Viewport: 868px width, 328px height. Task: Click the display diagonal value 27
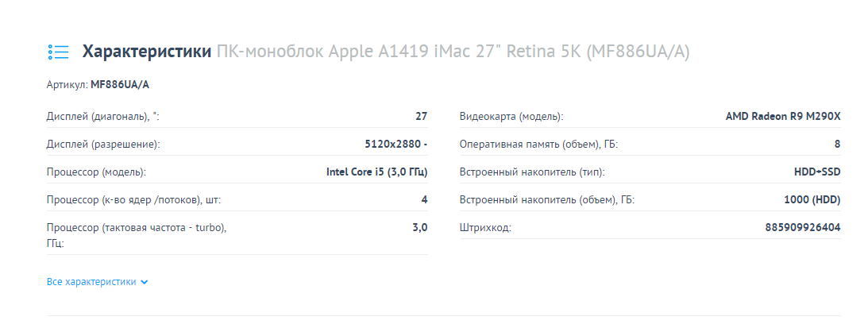421,117
